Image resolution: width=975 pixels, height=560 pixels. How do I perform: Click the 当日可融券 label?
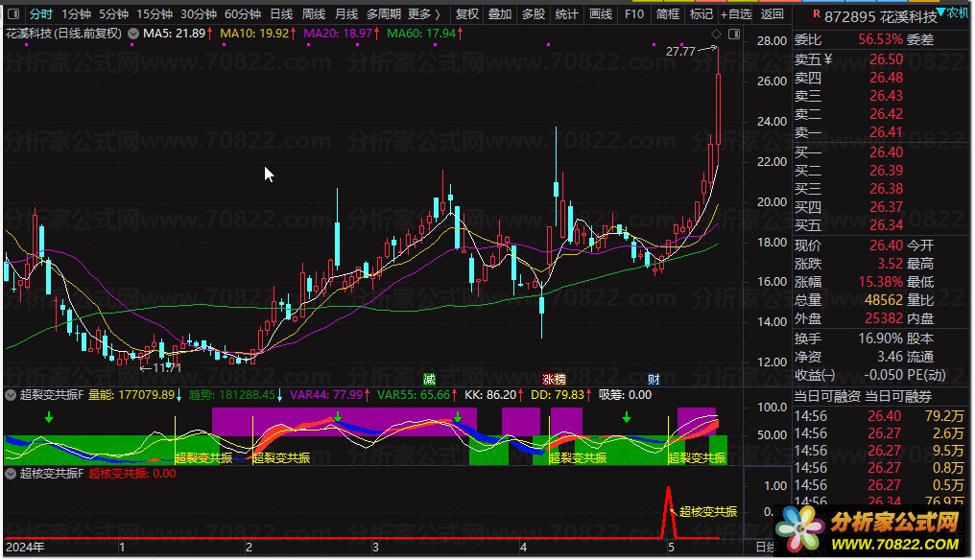pyautogui.click(x=898, y=397)
